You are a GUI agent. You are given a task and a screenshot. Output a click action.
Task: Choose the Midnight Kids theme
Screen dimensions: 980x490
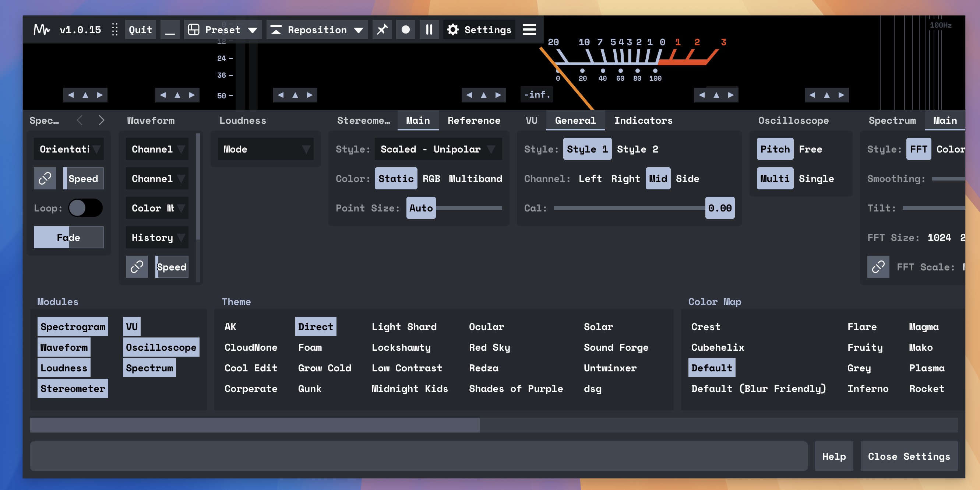tap(409, 388)
